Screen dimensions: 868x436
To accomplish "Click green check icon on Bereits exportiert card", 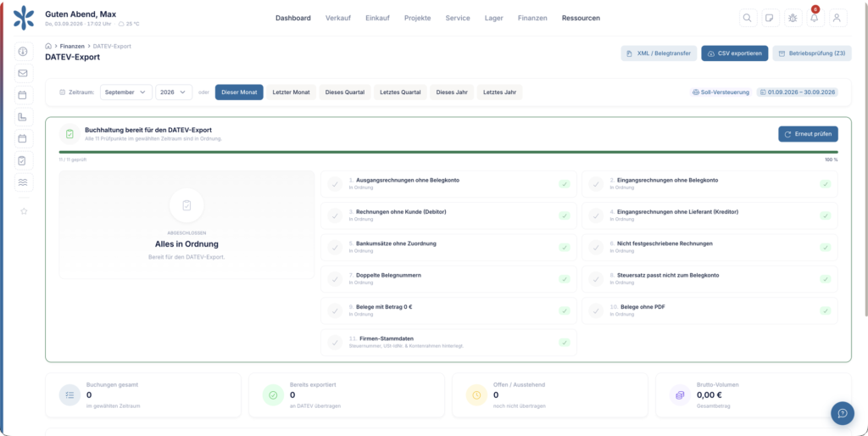I will [273, 395].
